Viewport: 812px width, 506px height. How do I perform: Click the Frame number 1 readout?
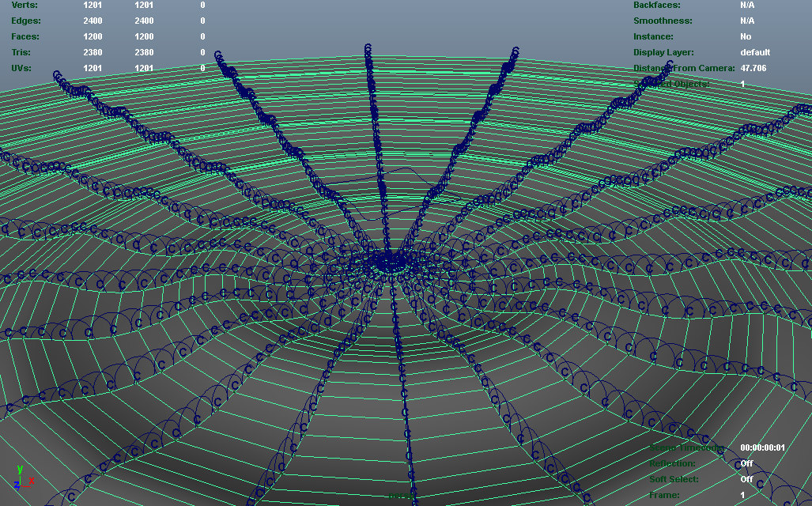point(742,494)
